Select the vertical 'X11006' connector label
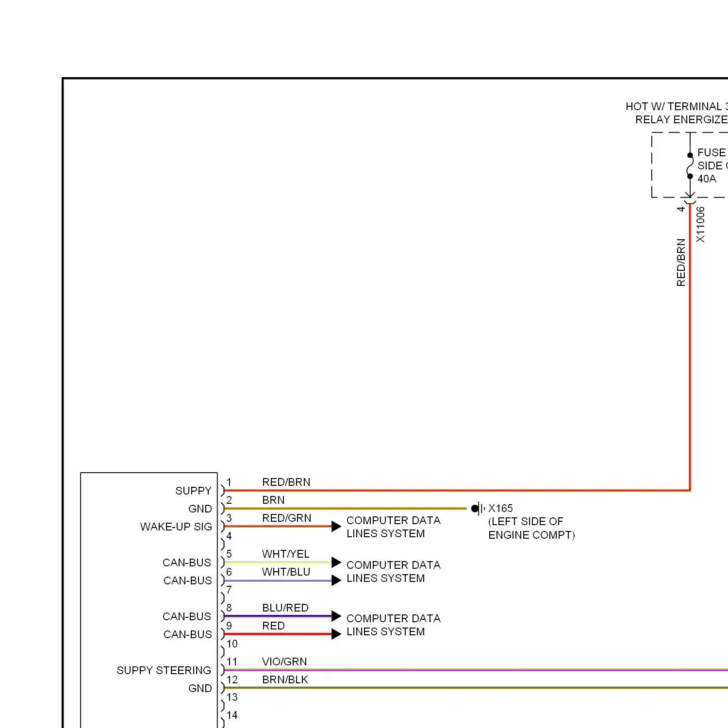The width and height of the screenshot is (728, 728). pyautogui.click(x=700, y=224)
